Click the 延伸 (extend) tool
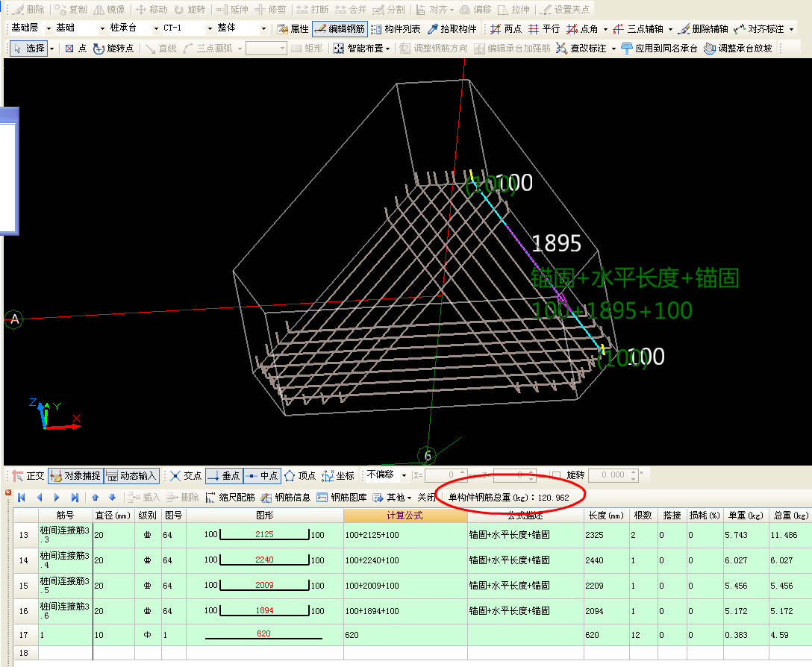Viewport: 812px width, 667px height. tap(232, 9)
